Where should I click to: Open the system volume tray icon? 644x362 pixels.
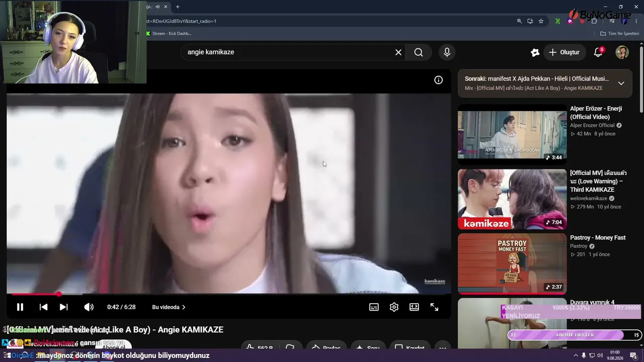tap(600, 355)
